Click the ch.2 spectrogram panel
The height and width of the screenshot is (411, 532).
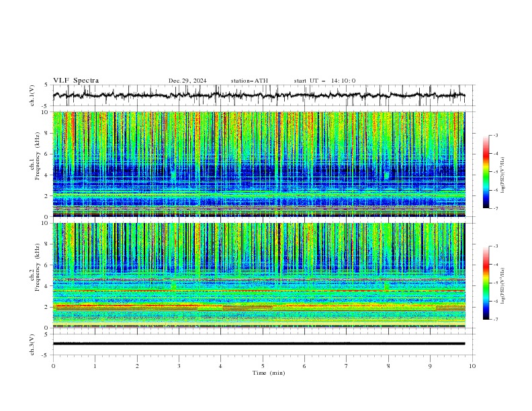tap(259, 275)
